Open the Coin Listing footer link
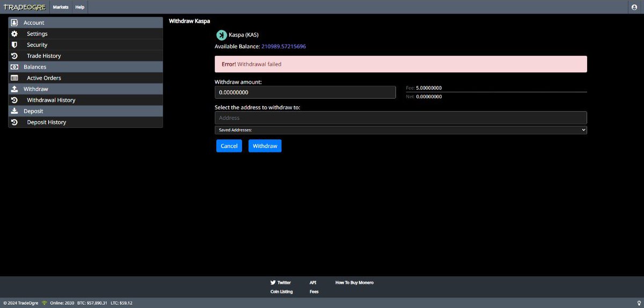The width and height of the screenshot is (644, 308). click(282, 292)
